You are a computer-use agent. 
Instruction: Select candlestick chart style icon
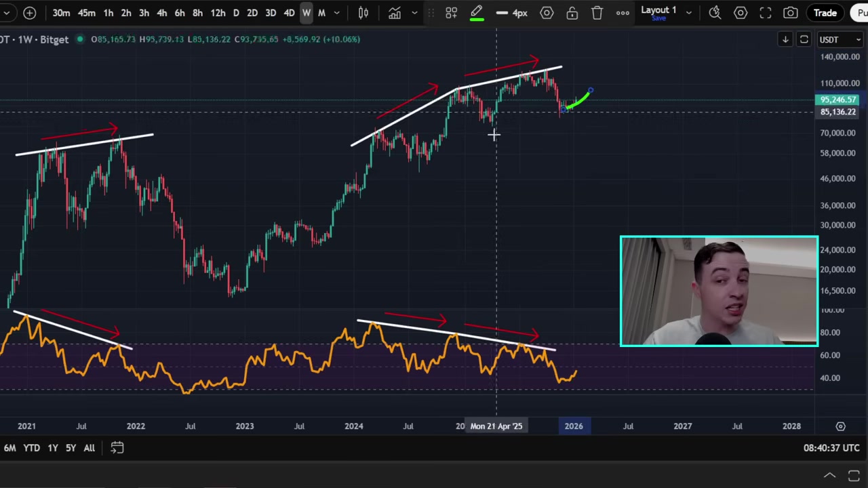(x=363, y=12)
